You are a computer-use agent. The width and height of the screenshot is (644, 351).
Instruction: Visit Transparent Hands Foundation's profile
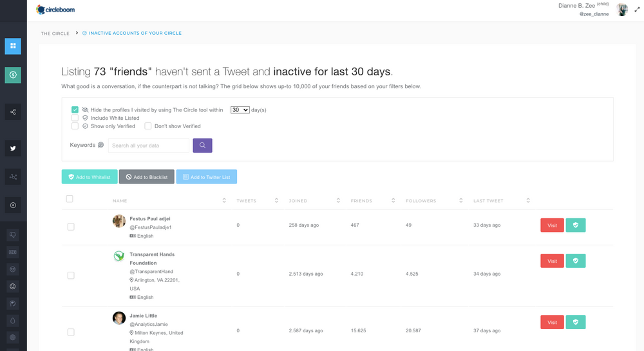tap(552, 261)
